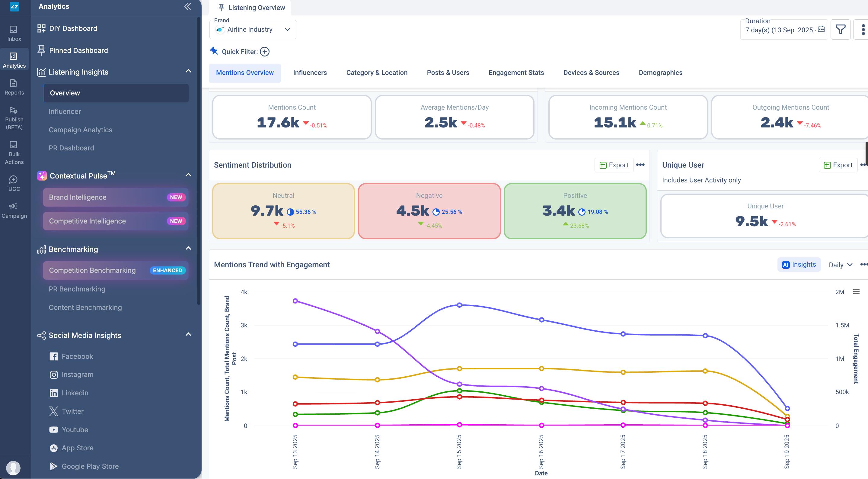Export the Sentiment Distribution data
Viewport: 868px width, 479px height.
click(x=614, y=165)
